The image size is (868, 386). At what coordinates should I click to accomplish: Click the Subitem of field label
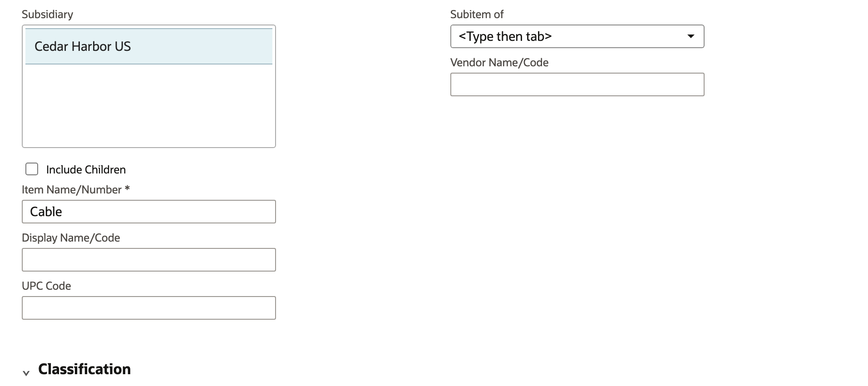(x=477, y=15)
